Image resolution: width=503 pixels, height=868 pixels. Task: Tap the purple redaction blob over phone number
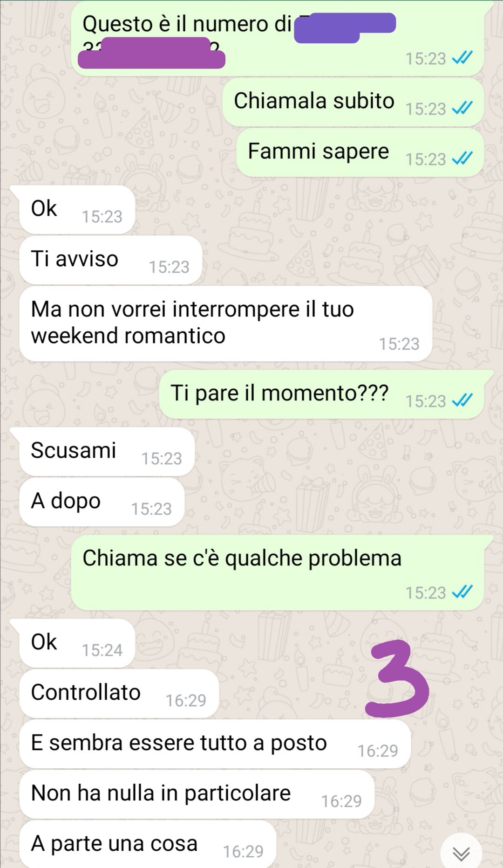click(x=151, y=53)
